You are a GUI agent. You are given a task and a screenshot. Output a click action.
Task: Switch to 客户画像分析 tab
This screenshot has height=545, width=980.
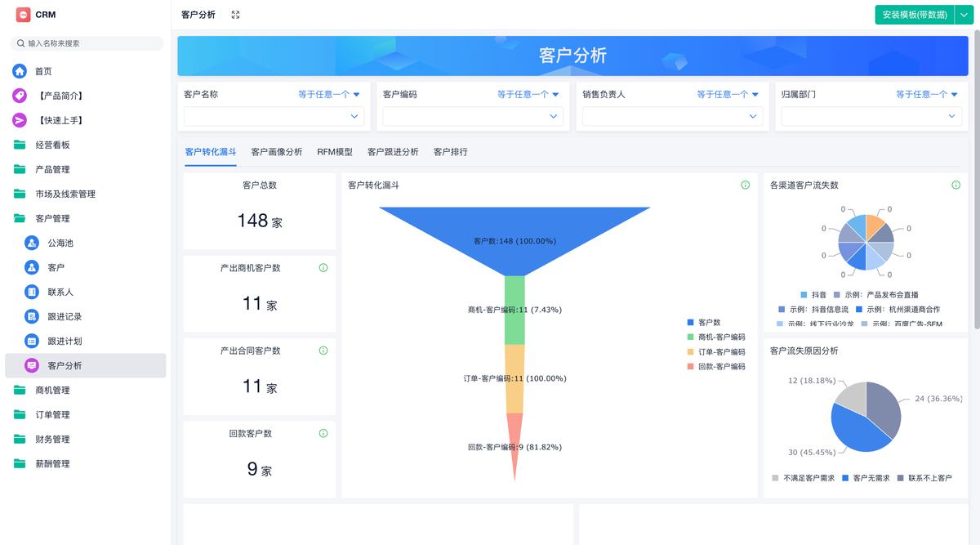click(277, 152)
